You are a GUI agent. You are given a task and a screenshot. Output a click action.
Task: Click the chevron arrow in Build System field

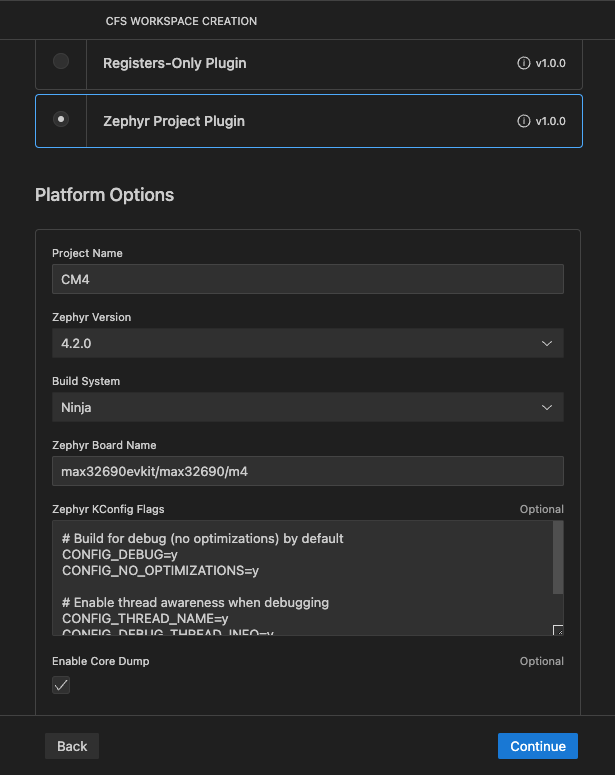pos(547,407)
